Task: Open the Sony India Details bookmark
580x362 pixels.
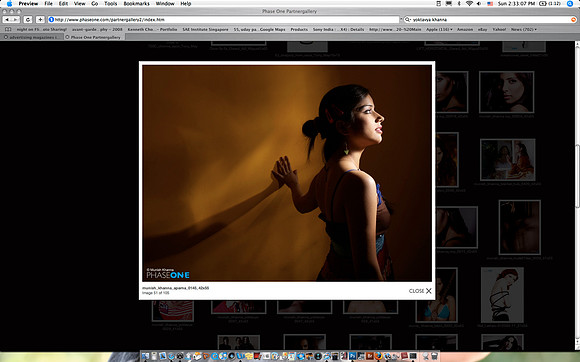Action: point(338,29)
